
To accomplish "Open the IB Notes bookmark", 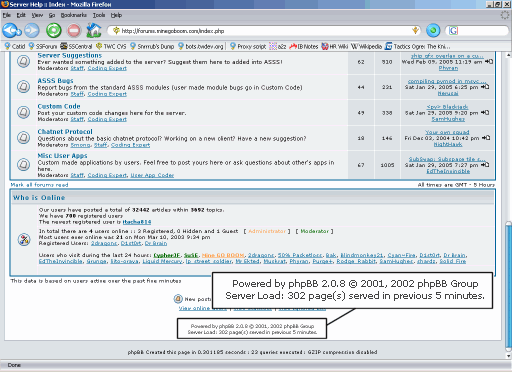I will point(304,46).
